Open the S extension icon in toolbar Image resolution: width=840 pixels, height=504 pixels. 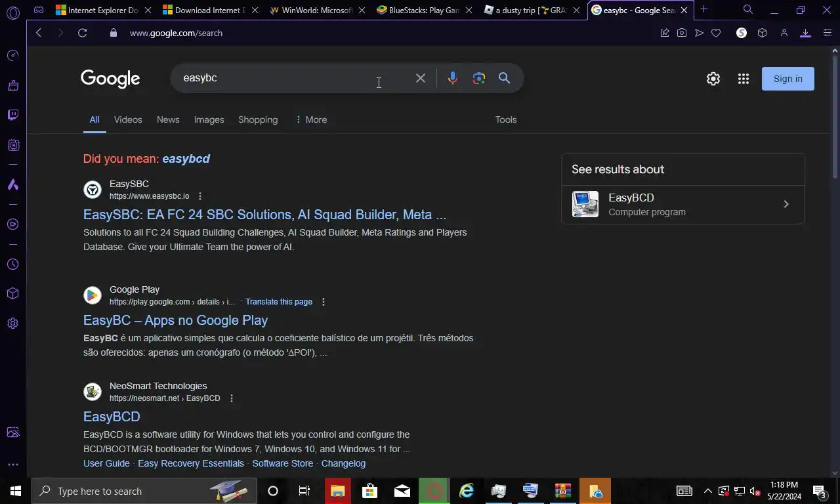[x=742, y=33]
